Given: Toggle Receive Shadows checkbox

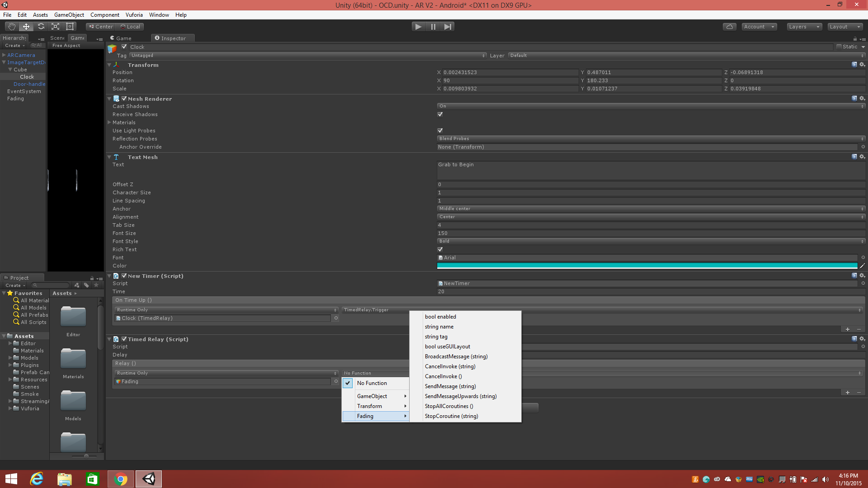Looking at the screenshot, I should coord(440,114).
